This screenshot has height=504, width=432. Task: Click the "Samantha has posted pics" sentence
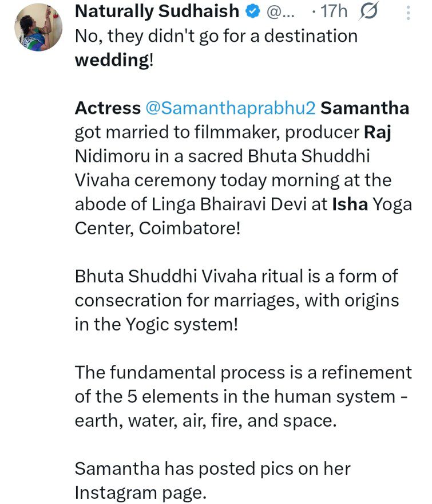click(213, 469)
